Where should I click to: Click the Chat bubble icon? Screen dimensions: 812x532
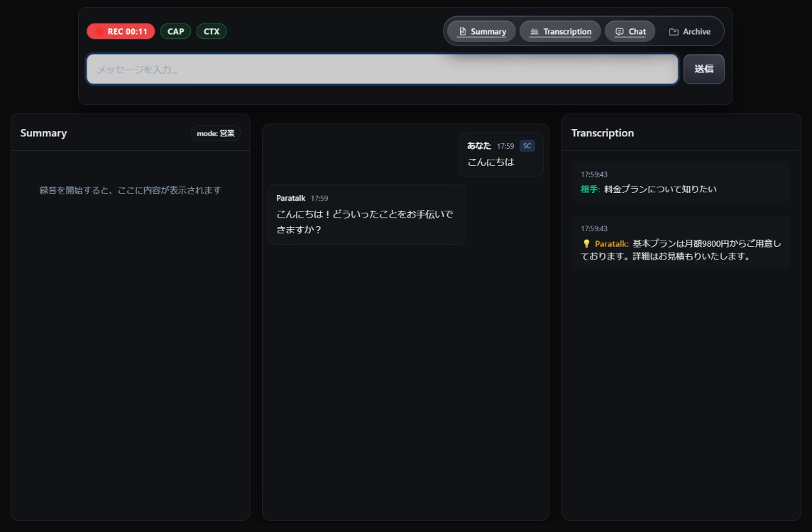click(618, 31)
